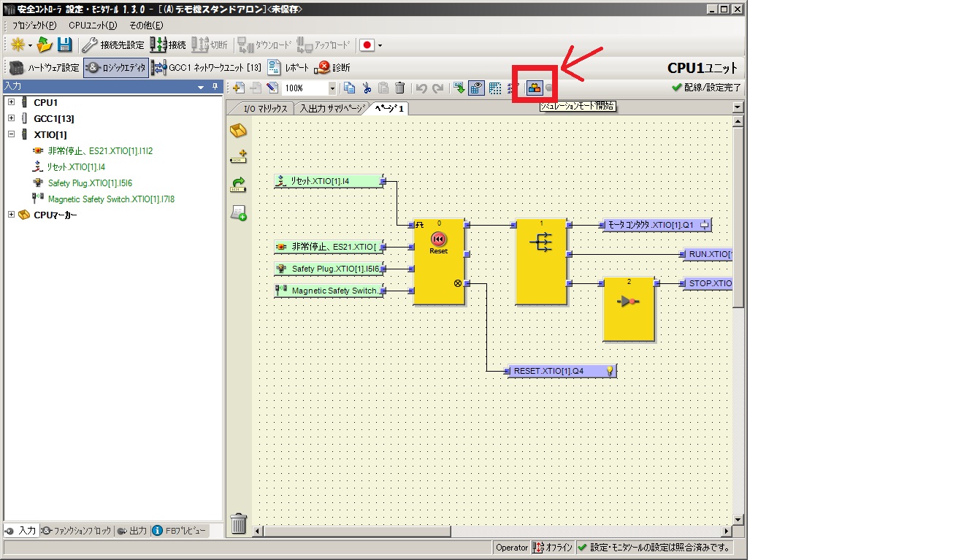Pin the 入力 panel with pushpin
Screen dimensions: 980x560
[x=215, y=87]
